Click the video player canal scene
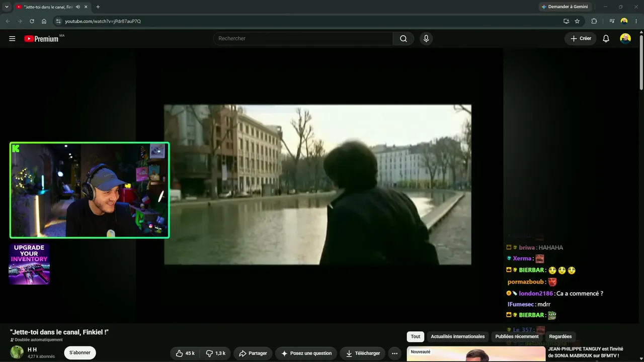This screenshot has height=362, width=644. pos(317,185)
